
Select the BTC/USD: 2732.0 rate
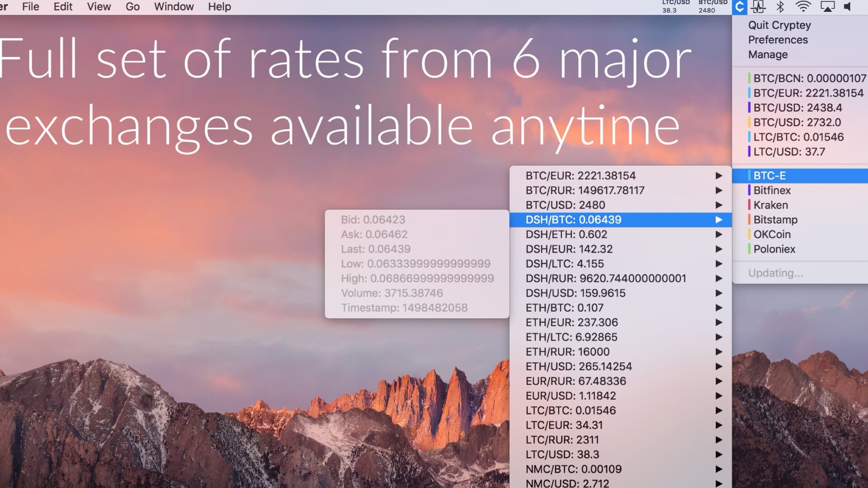(800, 122)
